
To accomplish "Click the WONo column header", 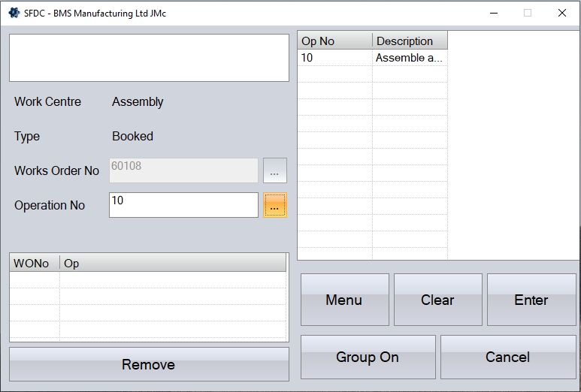I will click(34, 264).
